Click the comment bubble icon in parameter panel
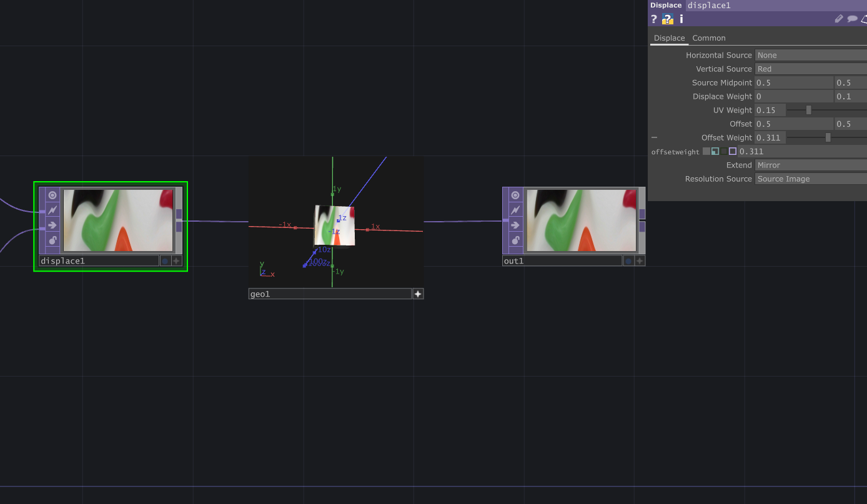Image resolution: width=867 pixels, height=504 pixels. point(852,19)
